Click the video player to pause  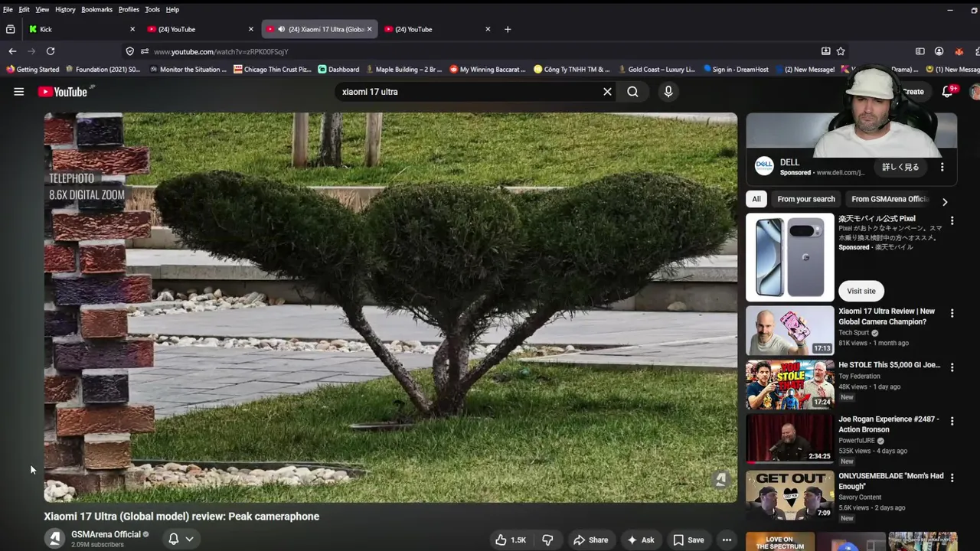390,308
